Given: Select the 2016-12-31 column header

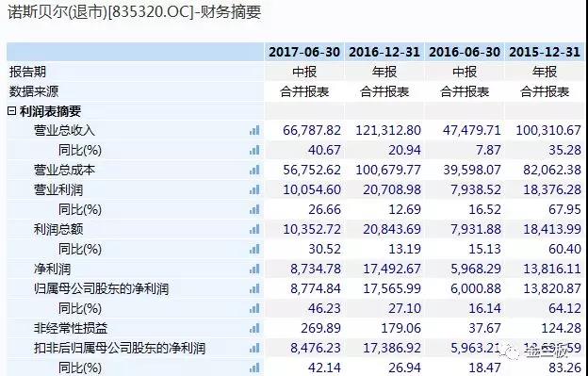Looking at the screenshot, I should (x=384, y=52).
